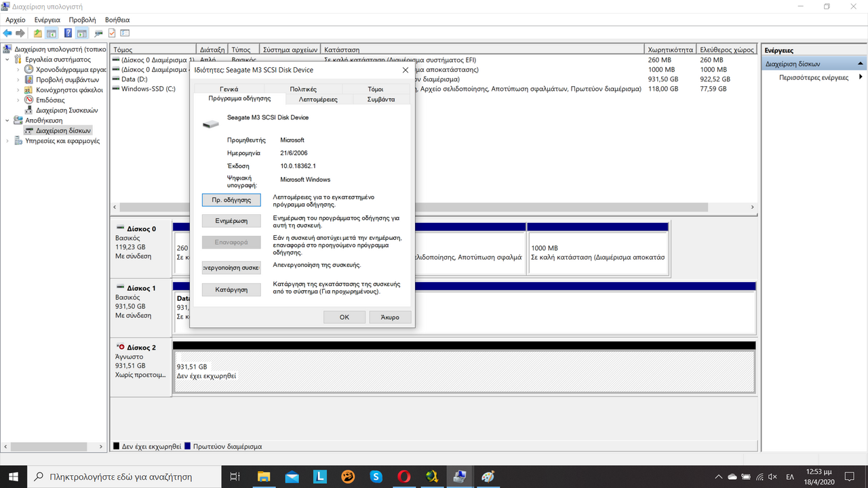Click the Πρ. οδήγησης button
Screen dimensions: 868x488
pyautogui.click(x=231, y=200)
